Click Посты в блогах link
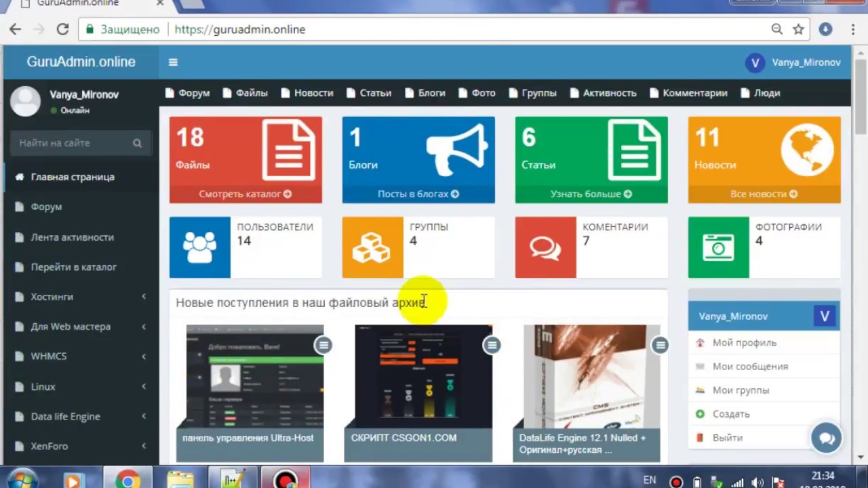This screenshot has width=868, height=488. (418, 194)
